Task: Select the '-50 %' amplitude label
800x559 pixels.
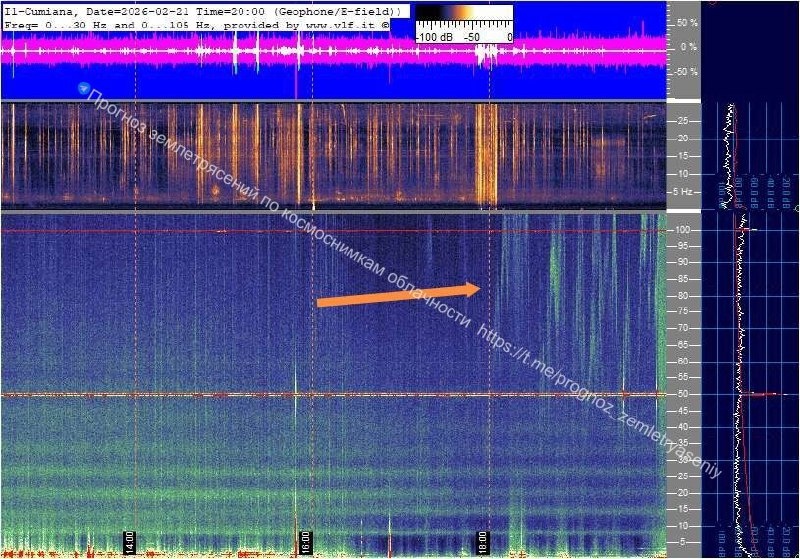Action: coord(686,71)
